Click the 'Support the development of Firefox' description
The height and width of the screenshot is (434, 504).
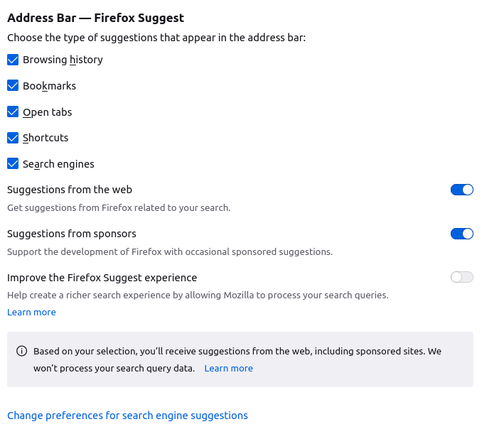click(170, 252)
